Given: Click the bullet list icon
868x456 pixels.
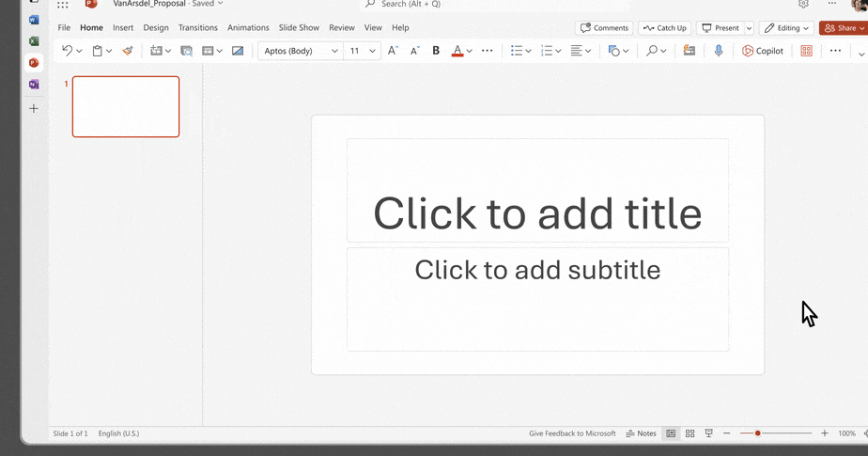Looking at the screenshot, I should click(x=517, y=51).
